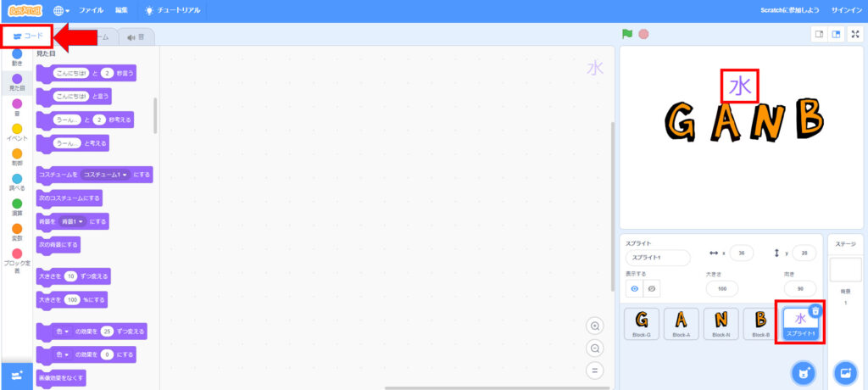Open the 背景1 dropdown in backdrop block
Screen dimensions: 868x390
tap(73, 221)
